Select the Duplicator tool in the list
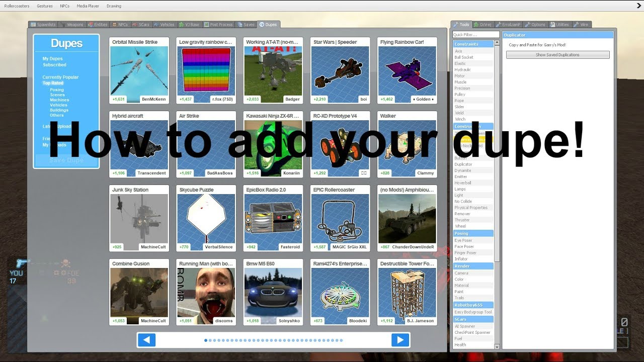 point(473,164)
